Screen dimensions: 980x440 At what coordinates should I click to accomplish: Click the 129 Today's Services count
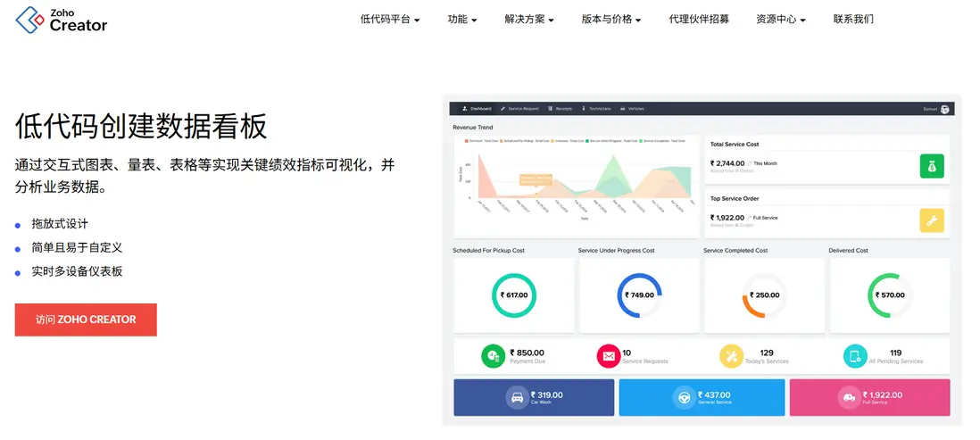[x=767, y=353]
